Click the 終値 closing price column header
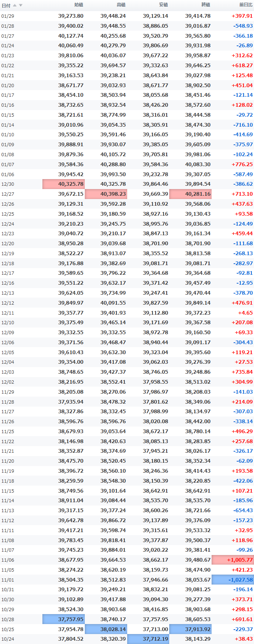 click(x=206, y=5)
